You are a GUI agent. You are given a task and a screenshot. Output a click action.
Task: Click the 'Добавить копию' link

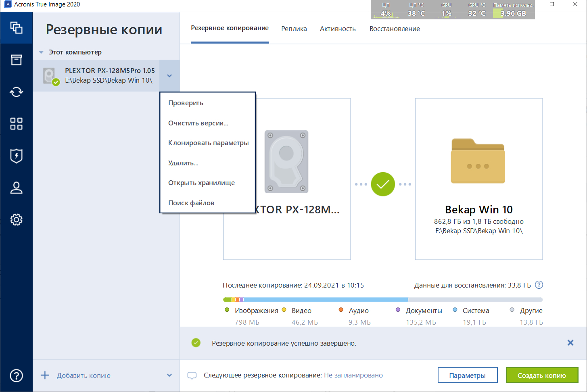pyautogui.click(x=84, y=375)
